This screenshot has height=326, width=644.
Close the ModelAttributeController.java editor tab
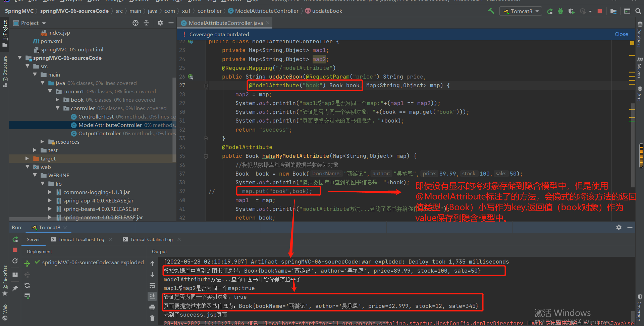pyautogui.click(x=268, y=23)
